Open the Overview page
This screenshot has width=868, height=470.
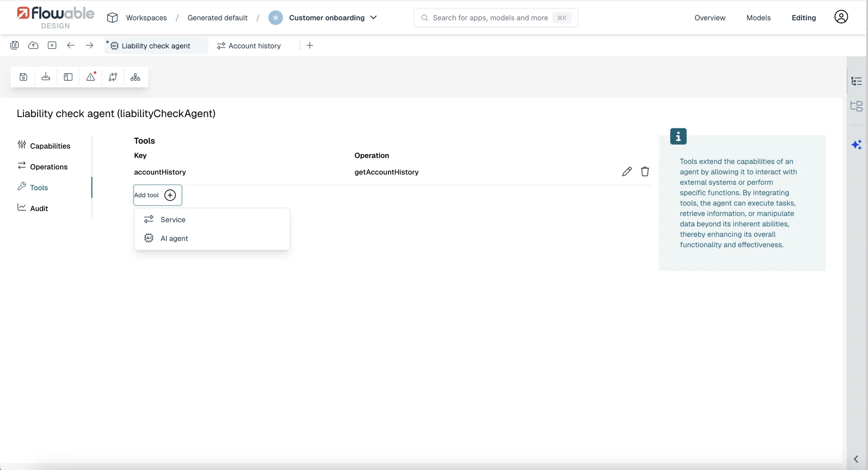click(x=710, y=18)
